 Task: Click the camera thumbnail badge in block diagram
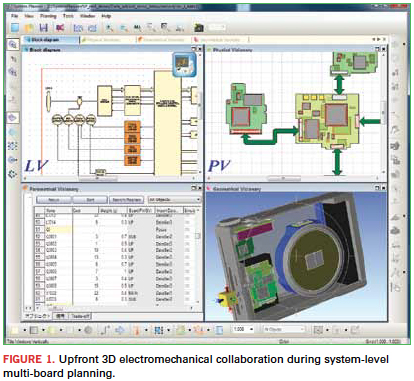point(184,65)
